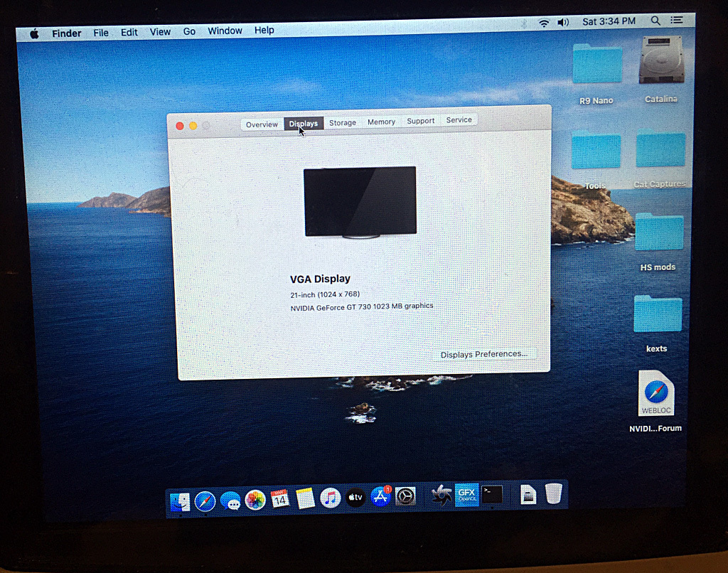The image size is (728, 573).
Task: Switch to the Memory tab
Action: click(x=381, y=122)
